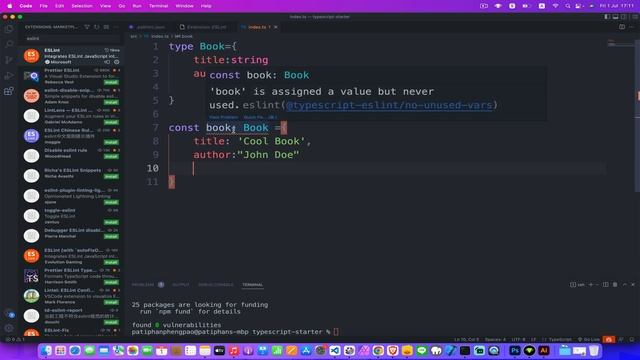Click View Problem in the hover popup
Viewport: 640px width, 360px height.
223,117
